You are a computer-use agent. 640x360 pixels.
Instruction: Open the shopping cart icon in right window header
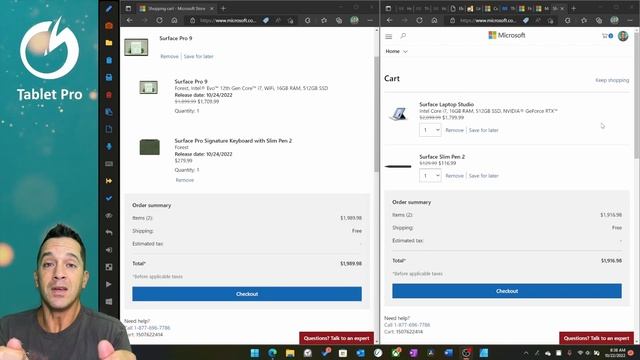pyautogui.click(x=607, y=36)
